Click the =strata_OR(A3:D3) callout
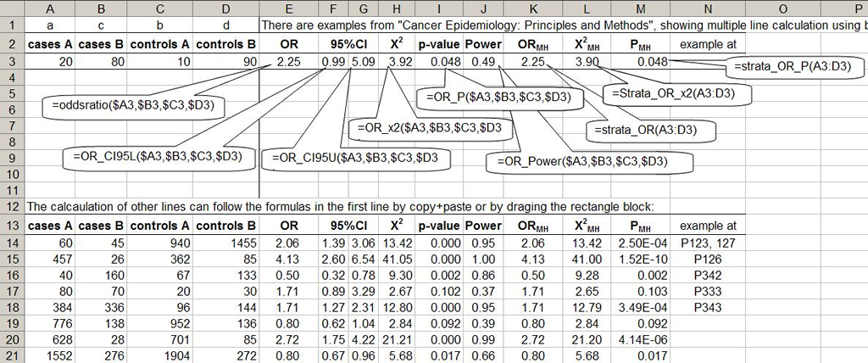 [650, 130]
